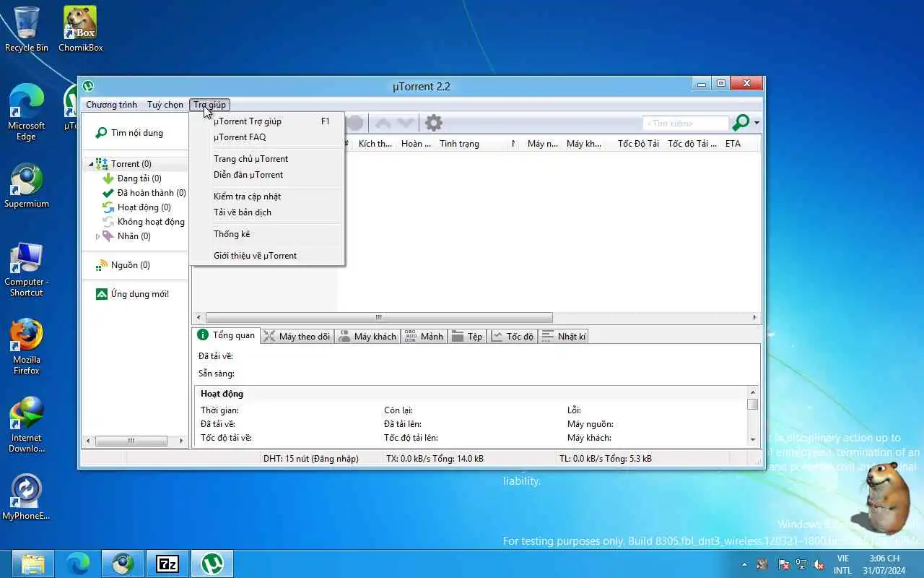The width and height of the screenshot is (924, 578).
Task: Open MyPhoneExplorer desktop icon
Action: click(x=27, y=497)
